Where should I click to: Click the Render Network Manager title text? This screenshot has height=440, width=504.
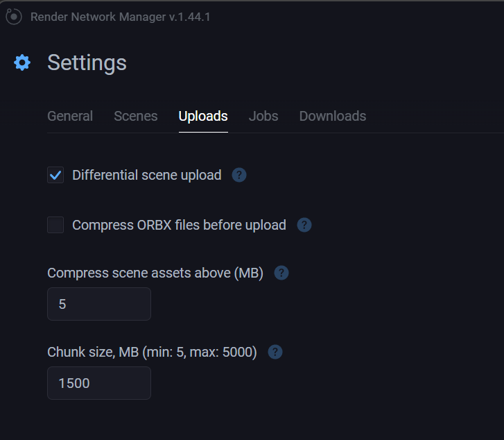[121, 17]
